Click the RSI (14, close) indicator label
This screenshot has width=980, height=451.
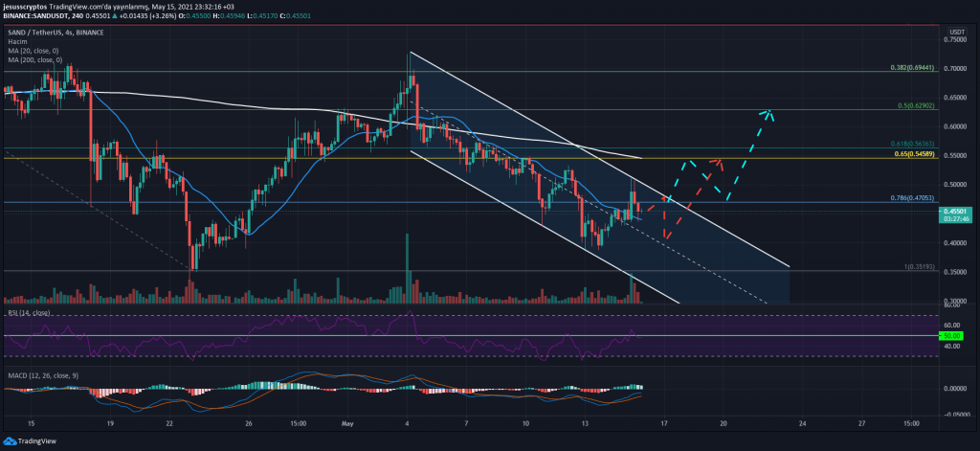click(x=33, y=313)
